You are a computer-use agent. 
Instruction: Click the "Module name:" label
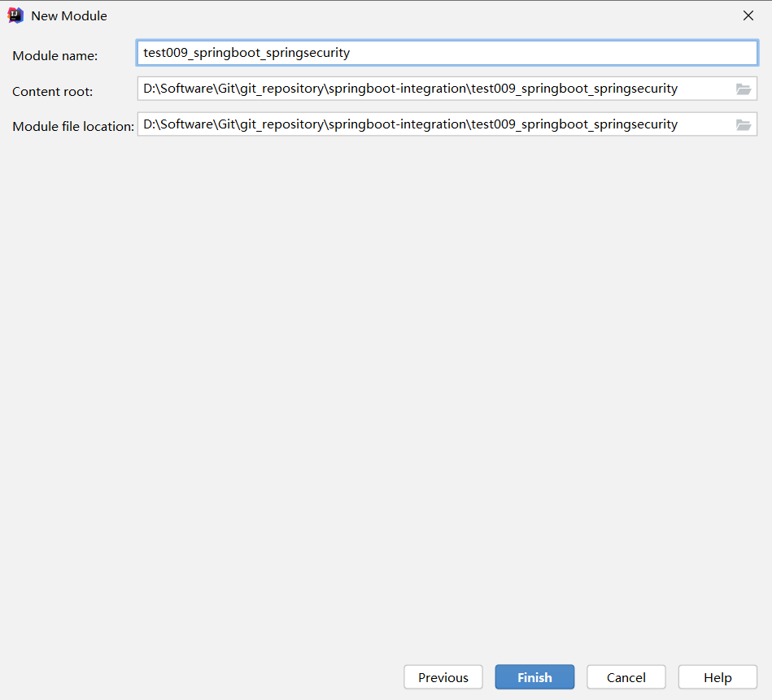point(55,55)
